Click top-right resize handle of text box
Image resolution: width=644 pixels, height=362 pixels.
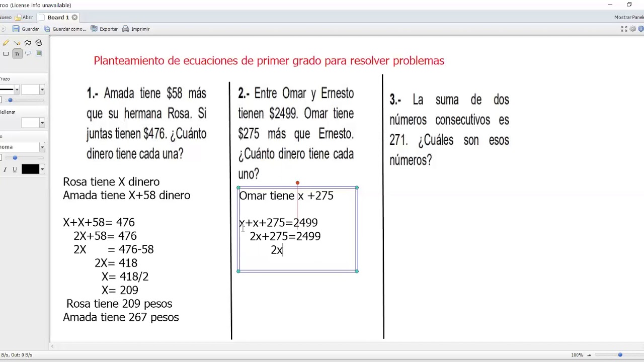[357, 188]
